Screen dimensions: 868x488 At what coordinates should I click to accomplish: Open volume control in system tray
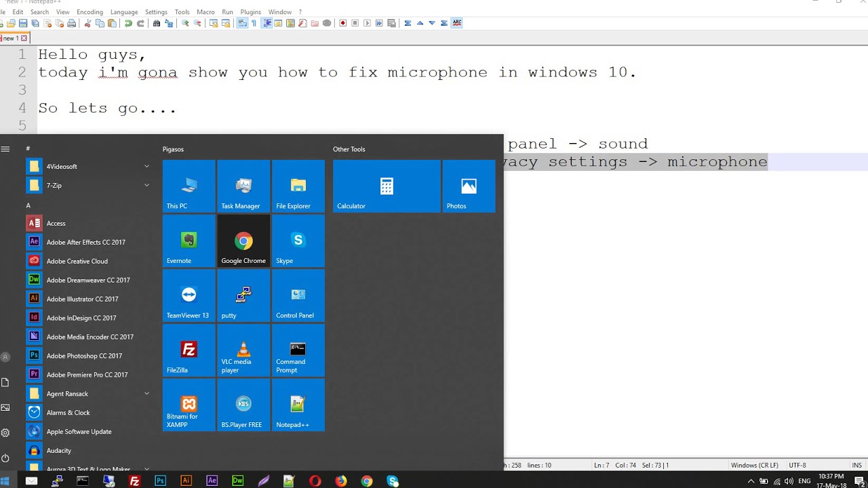click(789, 481)
